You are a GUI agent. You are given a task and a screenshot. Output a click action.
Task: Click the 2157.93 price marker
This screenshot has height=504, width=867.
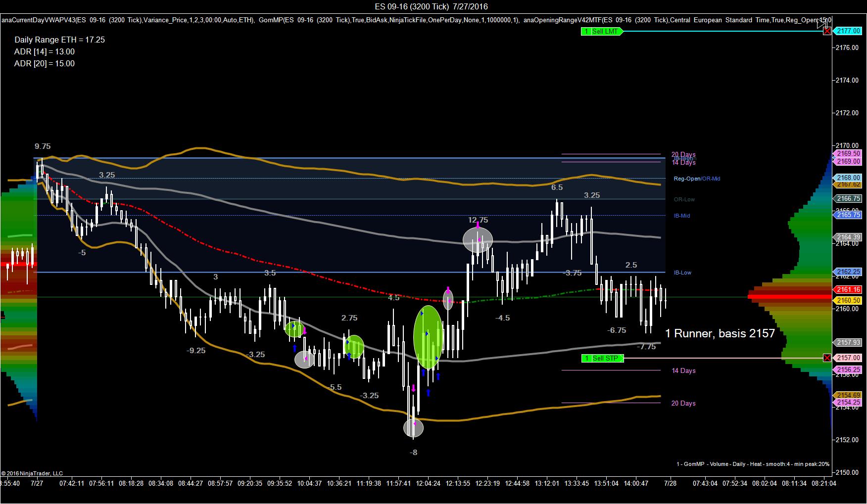pyautogui.click(x=848, y=342)
